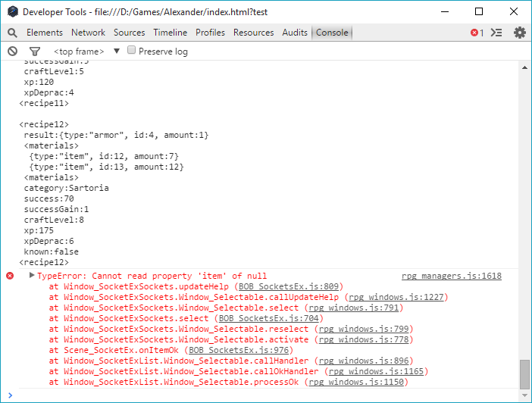Click the console scrollbar down arrow
The height and width of the screenshot is (403, 532).
point(524,395)
